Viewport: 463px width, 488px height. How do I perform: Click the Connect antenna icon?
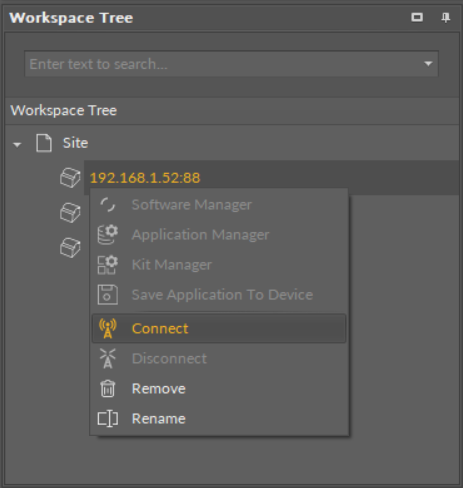pos(107,328)
